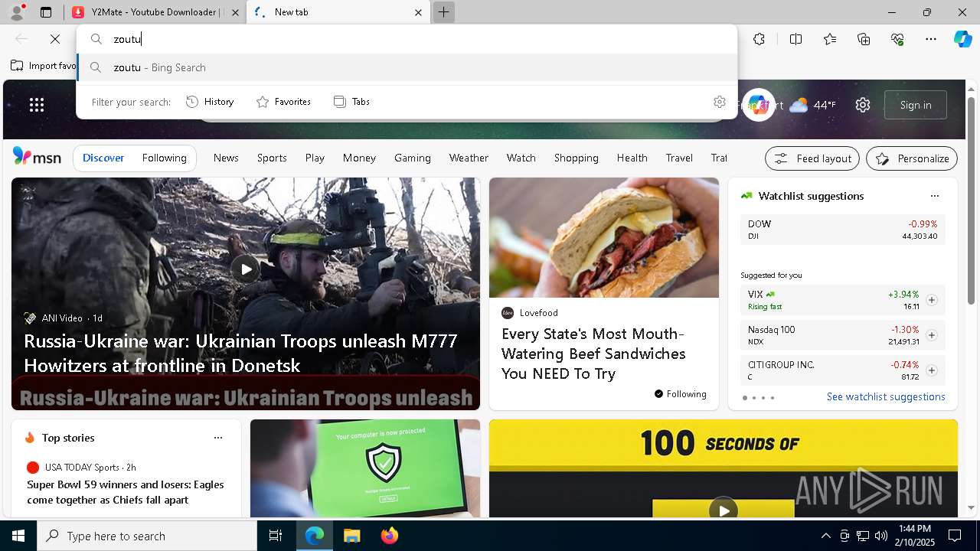
Task: Click See watchlist suggestions link
Action: tap(886, 396)
